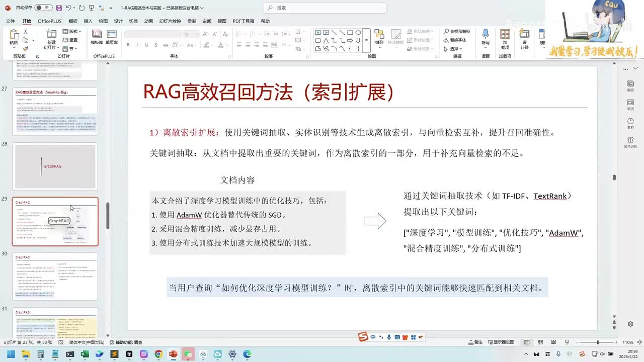
Task: Toggle the Notes (备注) pane
Action: (x=475, y=342)
